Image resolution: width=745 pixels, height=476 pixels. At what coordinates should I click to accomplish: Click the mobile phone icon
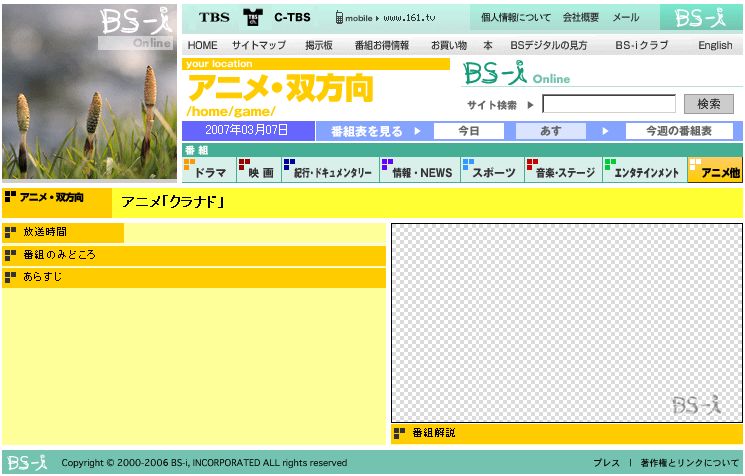(339, 18)
